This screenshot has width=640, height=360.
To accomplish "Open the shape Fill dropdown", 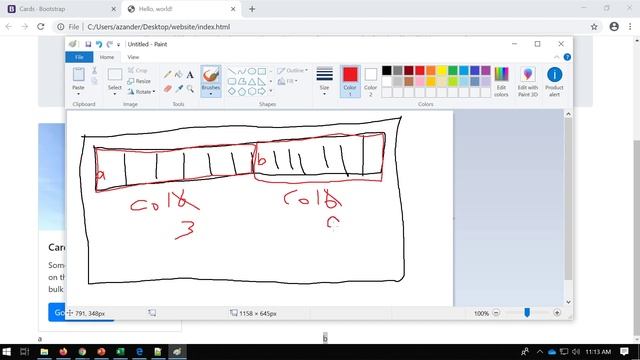I will 288,81.
